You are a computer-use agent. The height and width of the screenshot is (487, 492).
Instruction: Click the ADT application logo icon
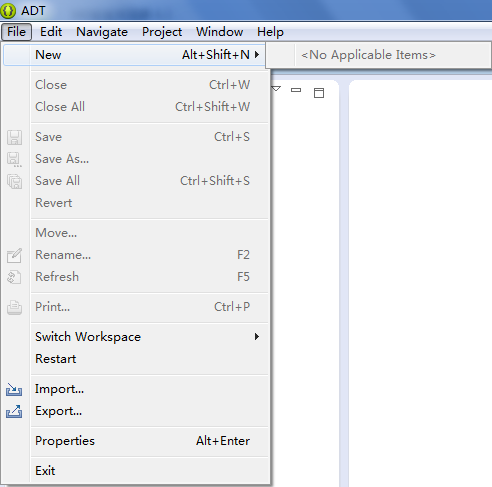tap(8, 11)
